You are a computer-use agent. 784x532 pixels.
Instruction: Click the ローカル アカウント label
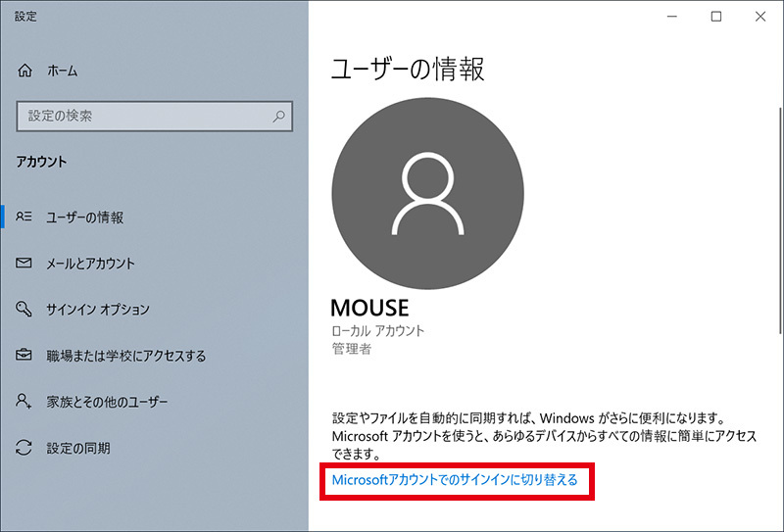click(x=378, y=330)
